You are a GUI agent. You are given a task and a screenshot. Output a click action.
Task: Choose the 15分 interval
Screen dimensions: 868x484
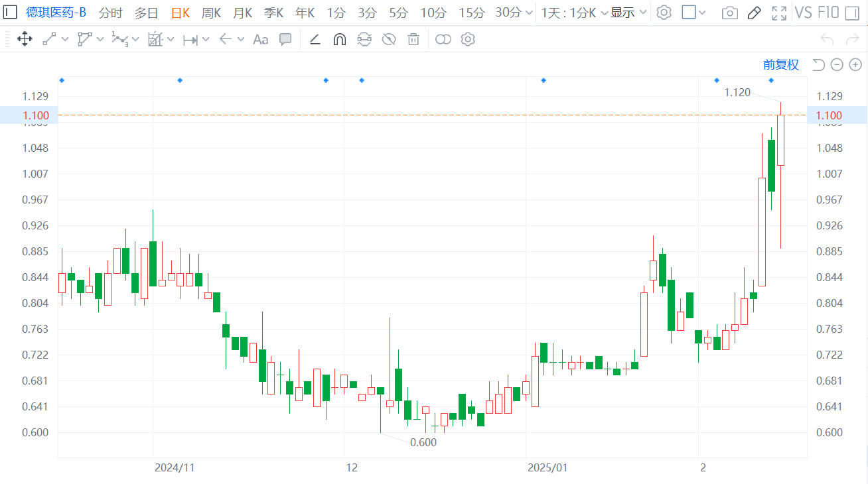pyautogui.click(x=472, y=12)
